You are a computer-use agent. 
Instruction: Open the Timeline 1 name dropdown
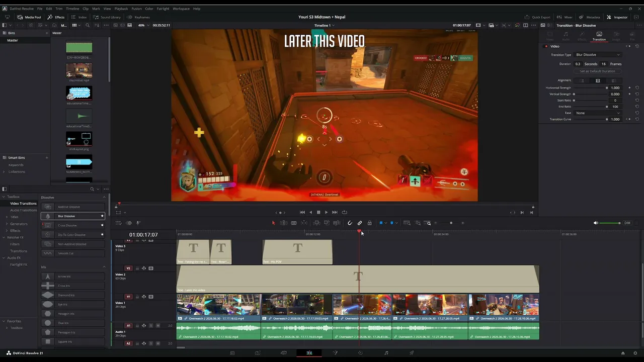click(324, 25)
